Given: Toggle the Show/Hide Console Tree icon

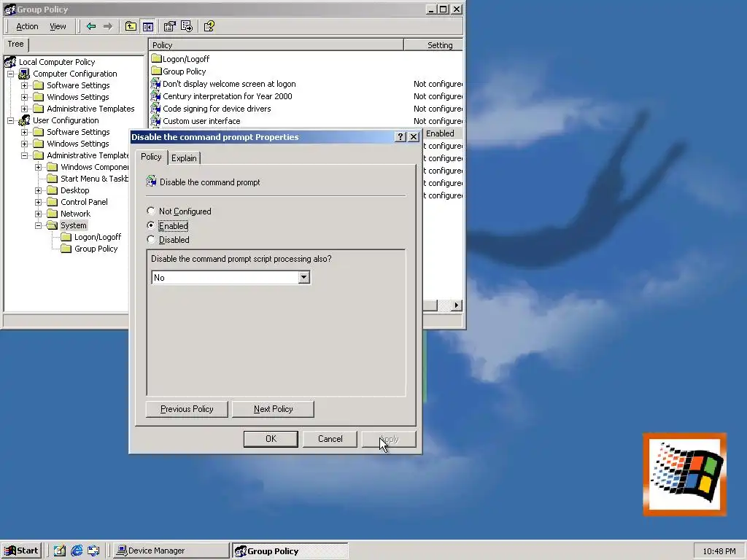Looking at the screenshot, I should tap(148, 27).
